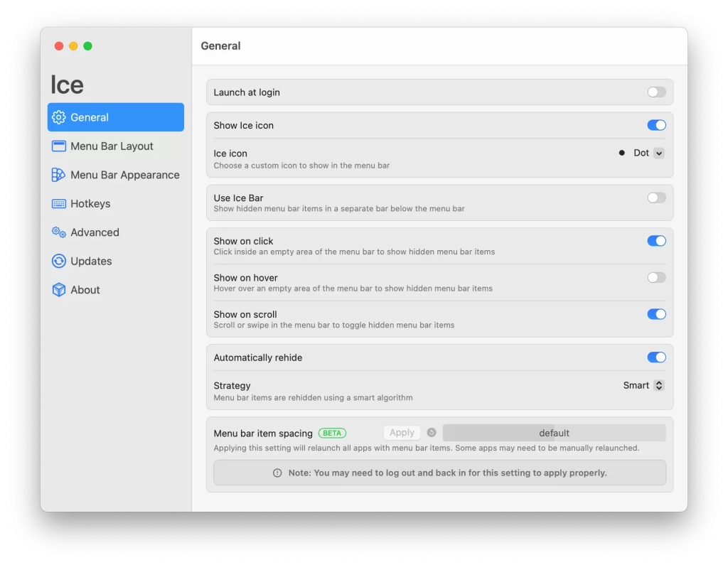
Task: Click the green BETA badge
Action: tap(332, 433)
